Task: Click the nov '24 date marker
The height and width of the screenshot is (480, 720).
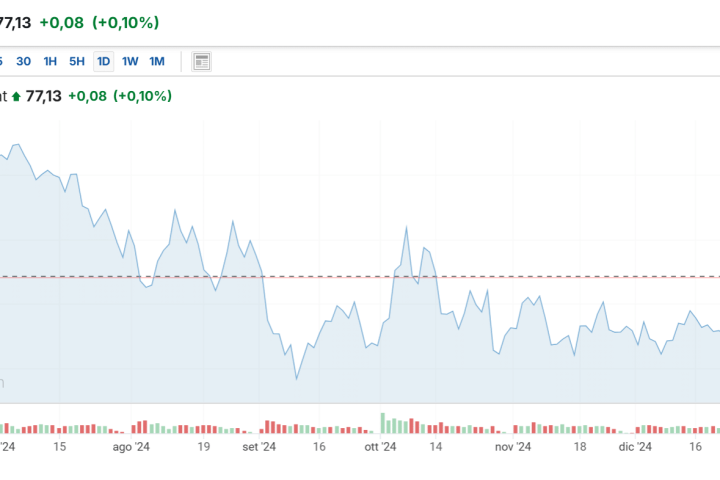Action: [513, 448]
